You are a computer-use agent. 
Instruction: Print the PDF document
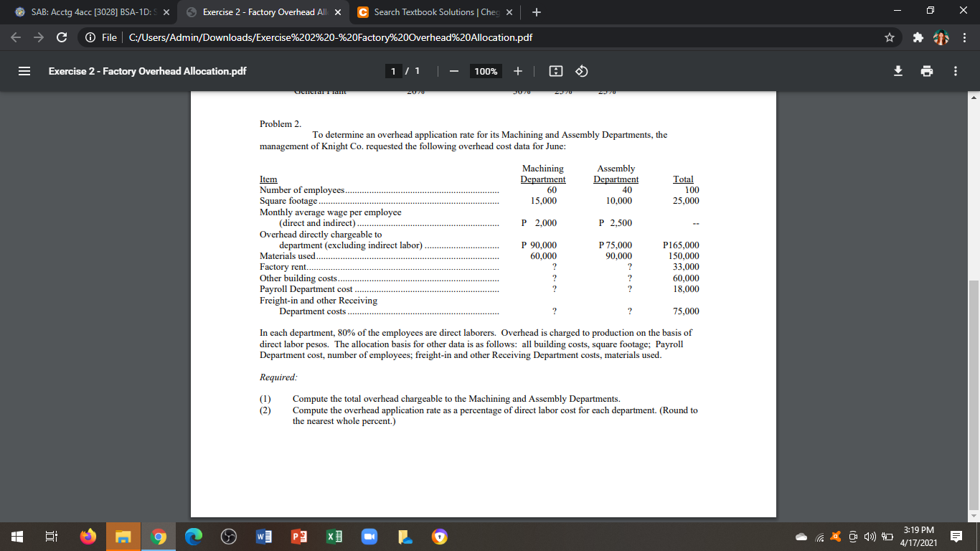click(x=925, y=71)
